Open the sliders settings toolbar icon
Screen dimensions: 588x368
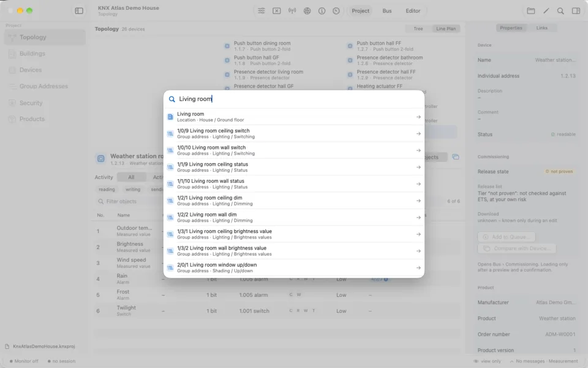[x=262, y=11]
